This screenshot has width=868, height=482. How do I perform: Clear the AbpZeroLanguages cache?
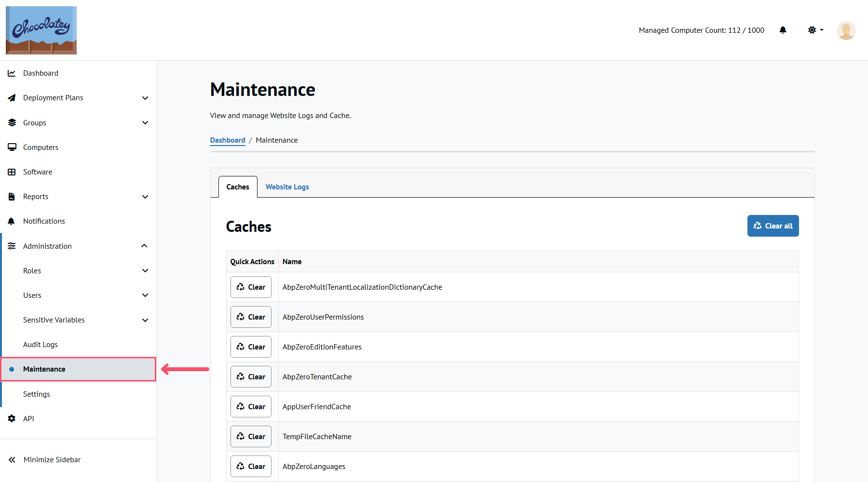click(x=251, y=466)
